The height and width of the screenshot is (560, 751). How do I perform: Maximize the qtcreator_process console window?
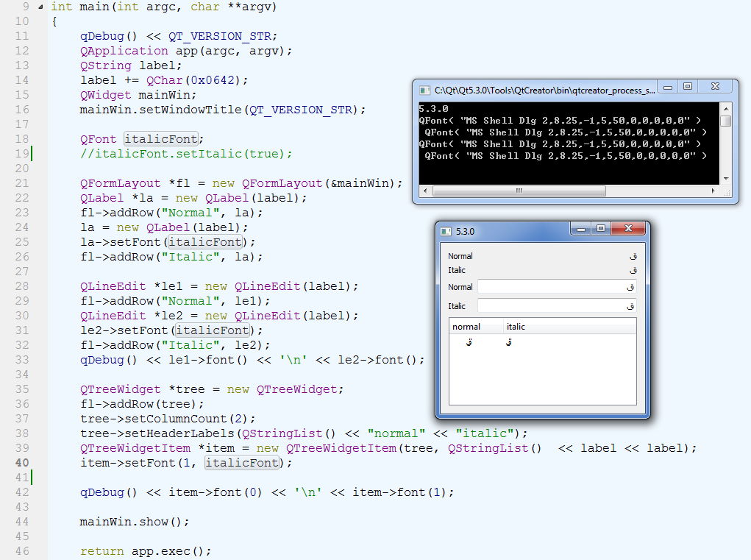tap(688, 88)
